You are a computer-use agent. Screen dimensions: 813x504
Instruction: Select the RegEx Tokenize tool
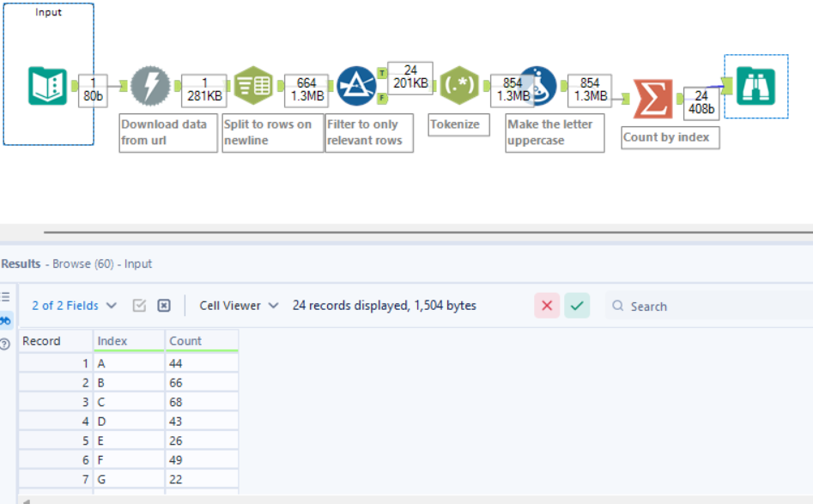pos(458,86)
